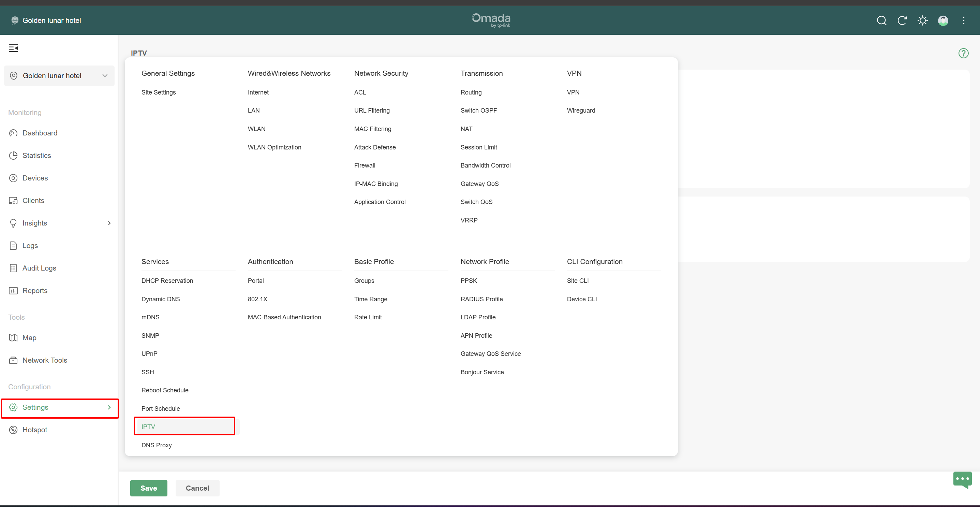
Task: Open RADIUS Profile
Action: tap(481, 299)
